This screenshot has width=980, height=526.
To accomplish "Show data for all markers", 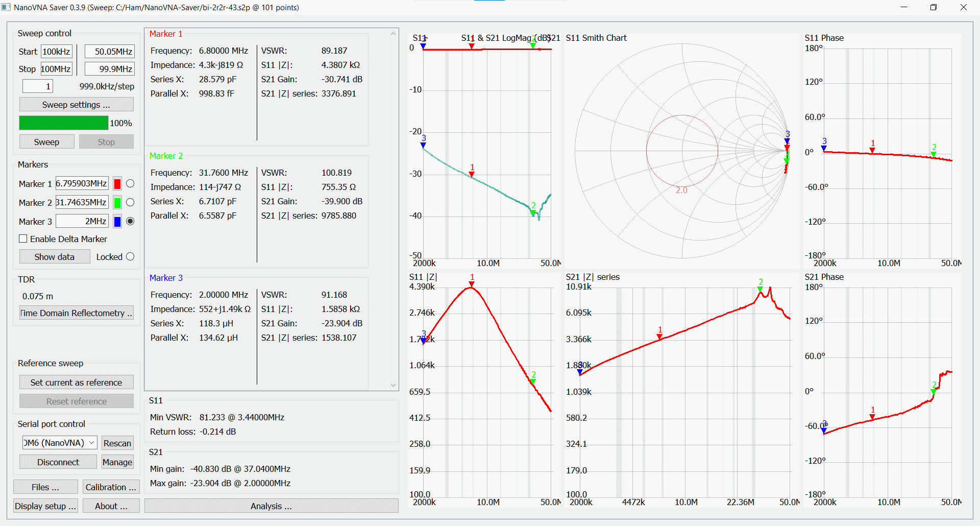I will click(54, 256).
